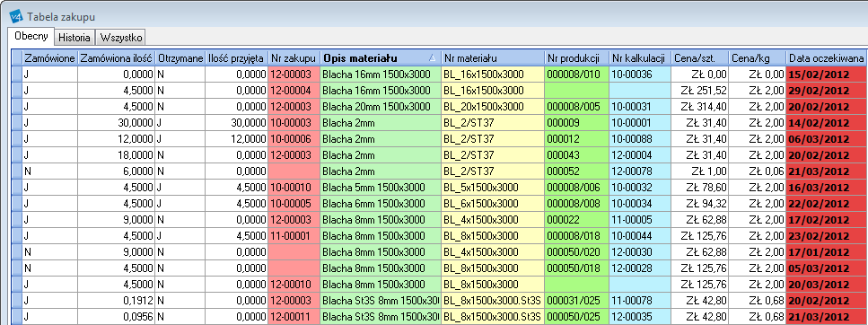The image size is (868, 325).
Task: Select purchase number 10-00005
Action: [x=294, y=203]
